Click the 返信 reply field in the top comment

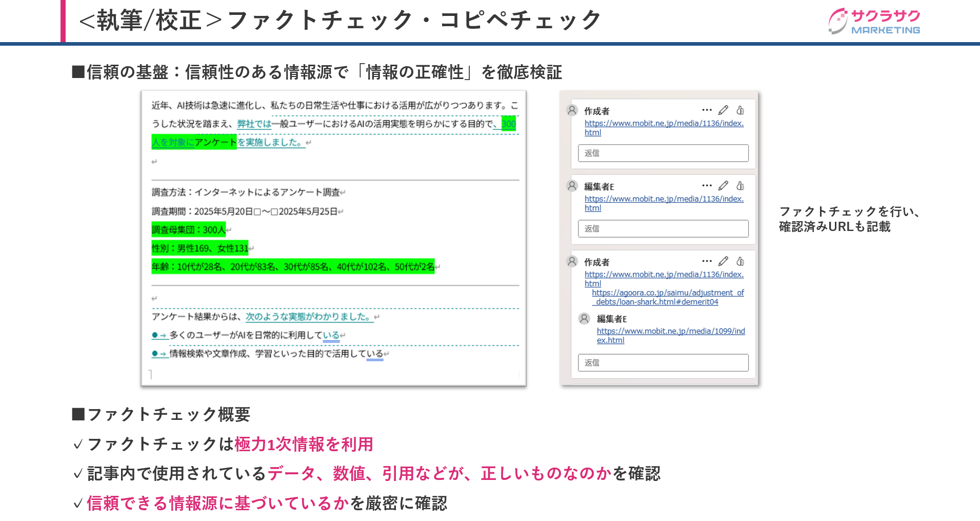663,153
